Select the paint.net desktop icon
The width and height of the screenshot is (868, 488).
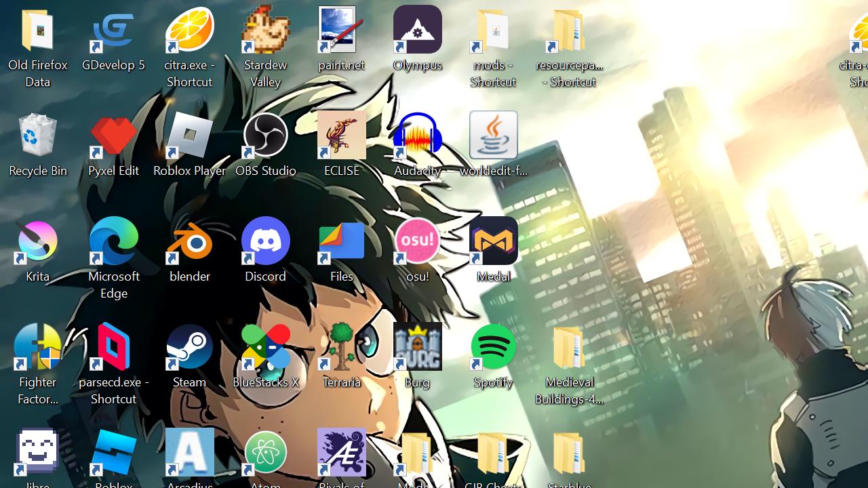point(342,30)
